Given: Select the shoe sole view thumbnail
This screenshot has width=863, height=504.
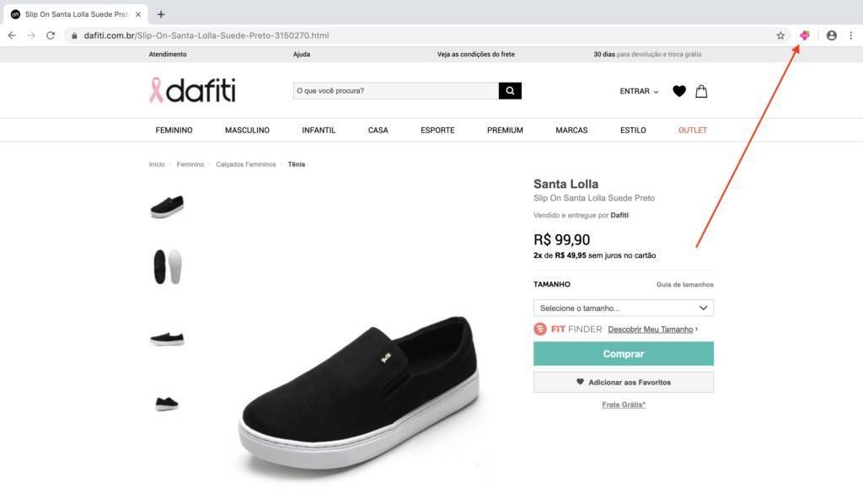Looking at the screenshot, I should [x=168, y=267].
